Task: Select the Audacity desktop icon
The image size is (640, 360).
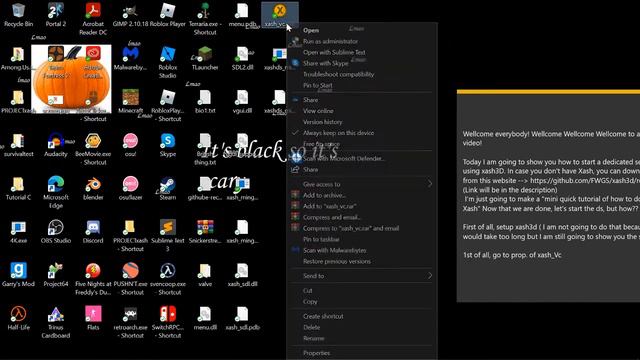Action: tap(56, 145)
